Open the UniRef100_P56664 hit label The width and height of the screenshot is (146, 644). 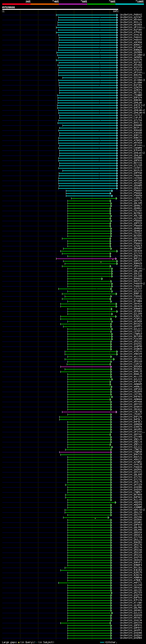pyautogui.click(x=131, y=193)
